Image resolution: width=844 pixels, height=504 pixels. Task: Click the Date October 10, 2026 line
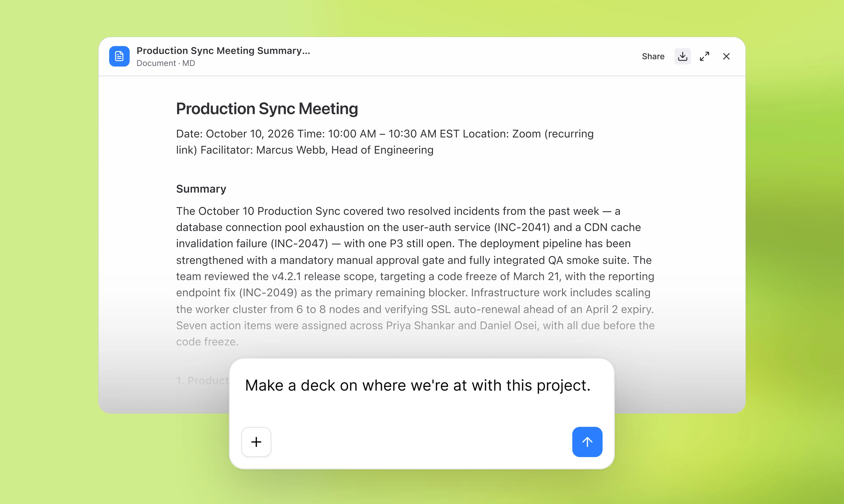[x=235, y=134]
